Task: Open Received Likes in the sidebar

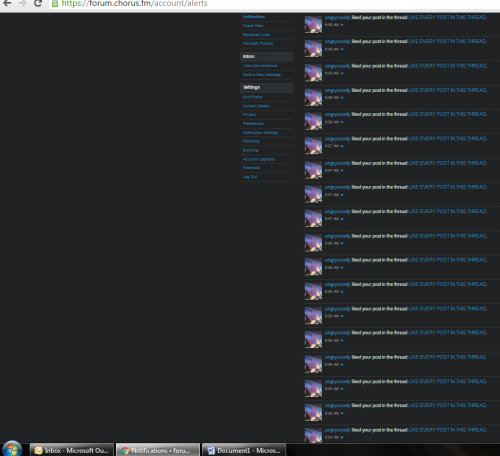Action: click(x=256, y=35)
